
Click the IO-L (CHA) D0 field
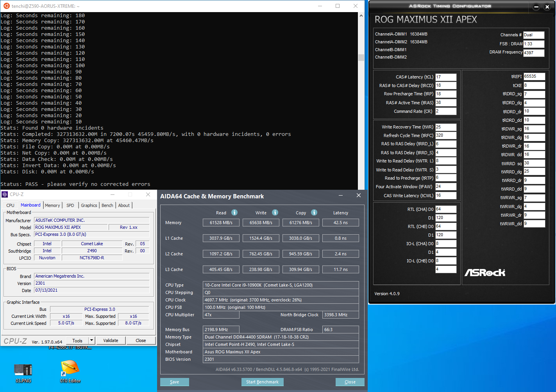click(x=446, y=244)
